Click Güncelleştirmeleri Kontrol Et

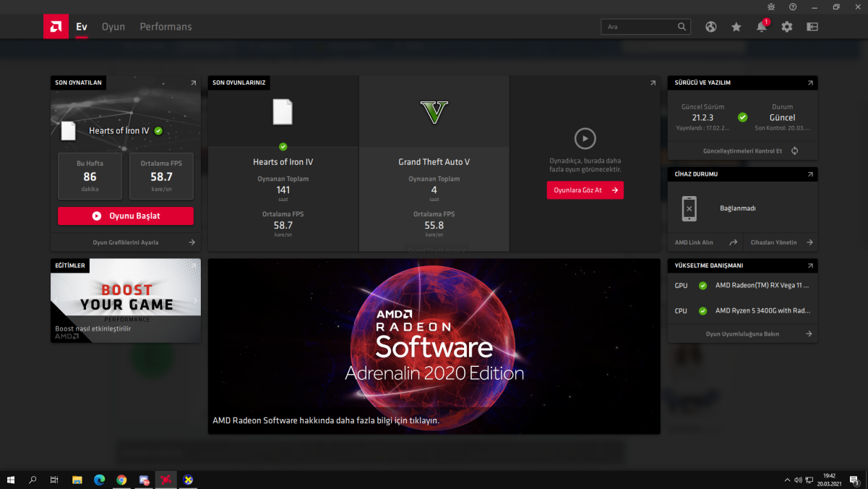pyautogui.click(x=742, y=151)
